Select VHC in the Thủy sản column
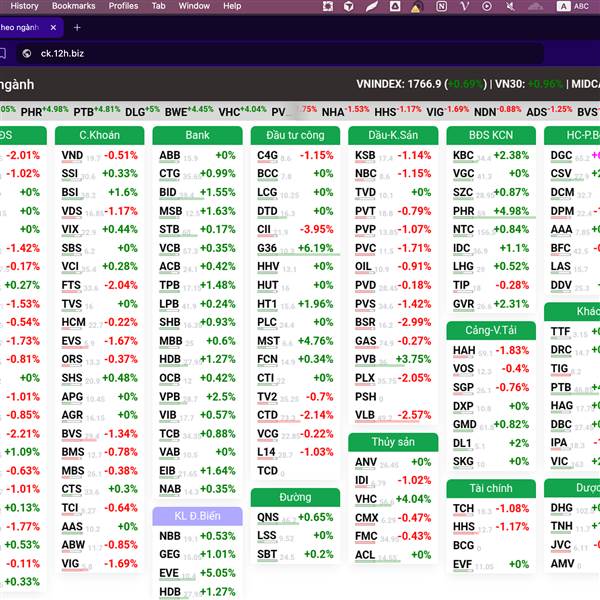 click(393, 499)
